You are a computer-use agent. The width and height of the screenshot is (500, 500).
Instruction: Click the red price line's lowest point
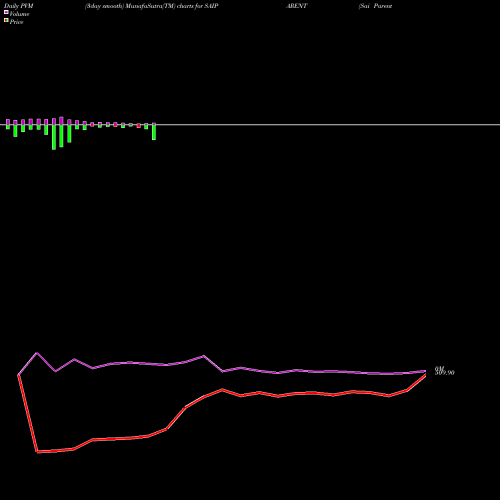tap(37, 452)
